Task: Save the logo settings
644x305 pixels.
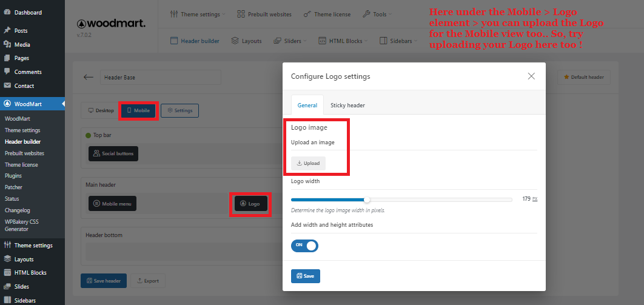Action: point(306,277)
